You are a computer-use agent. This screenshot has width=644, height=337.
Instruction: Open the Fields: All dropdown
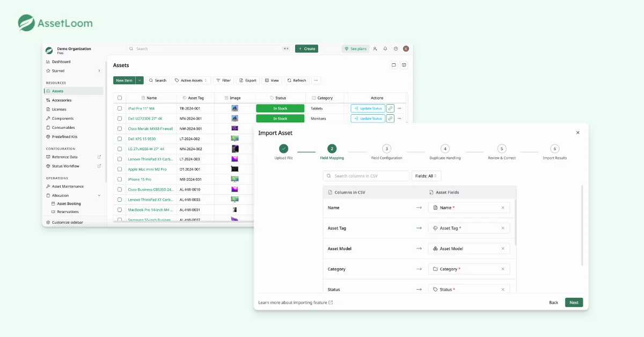[426, 176]
